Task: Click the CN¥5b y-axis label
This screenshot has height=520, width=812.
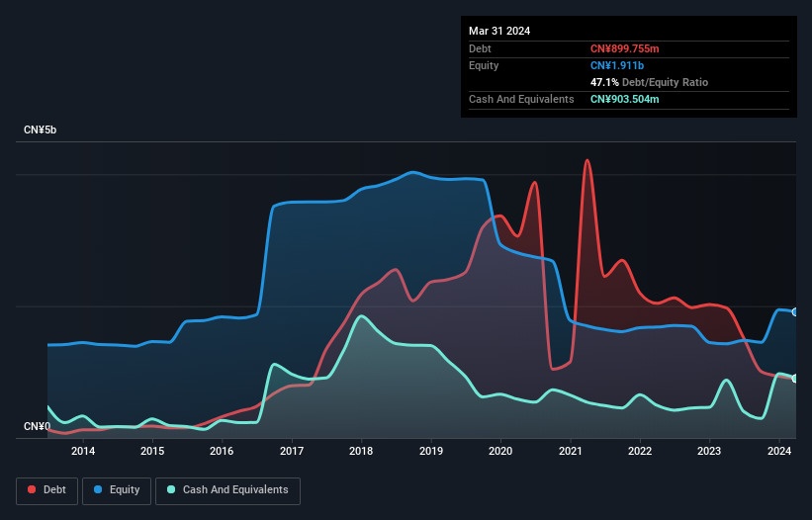Action: [40, 130]
